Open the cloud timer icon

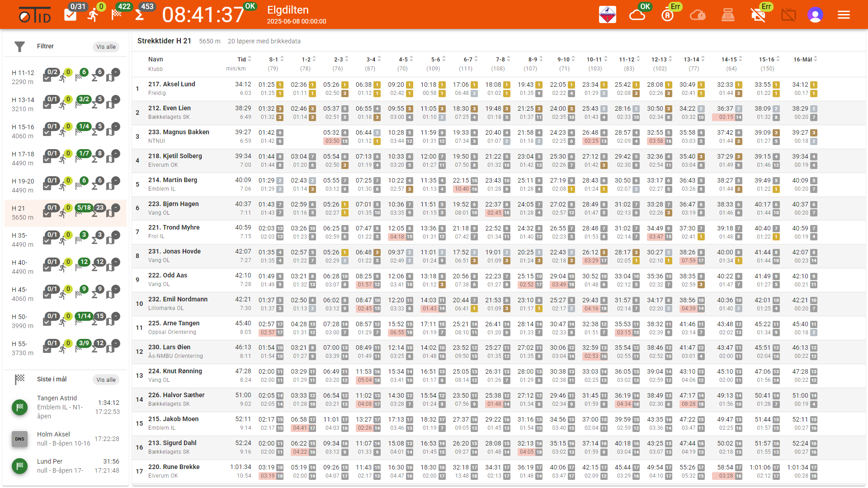click(698, 15)
